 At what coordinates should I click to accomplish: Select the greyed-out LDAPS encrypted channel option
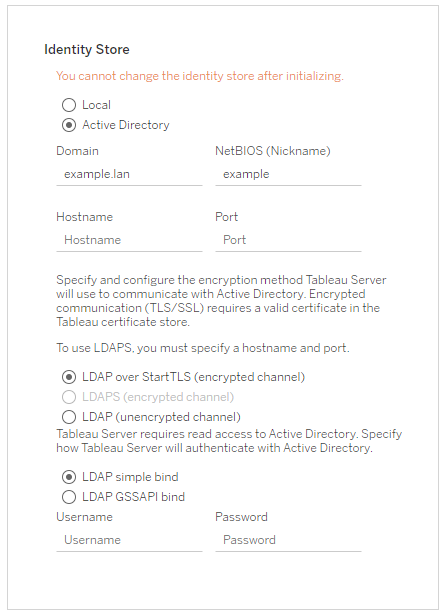click(69, 397)
